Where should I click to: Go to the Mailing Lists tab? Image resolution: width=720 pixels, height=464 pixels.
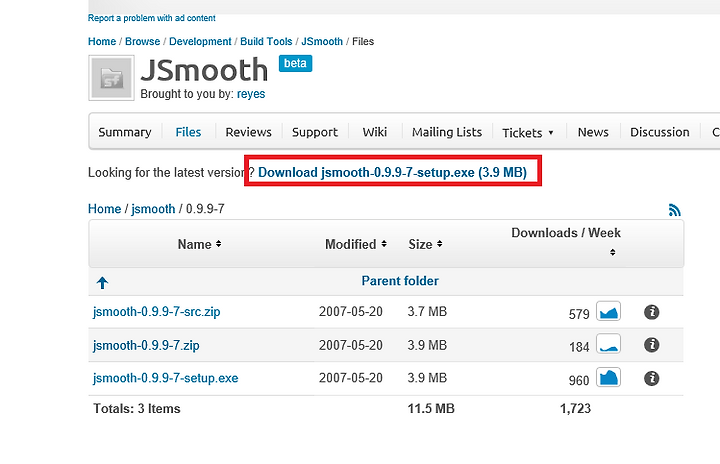tap(447, 132)
